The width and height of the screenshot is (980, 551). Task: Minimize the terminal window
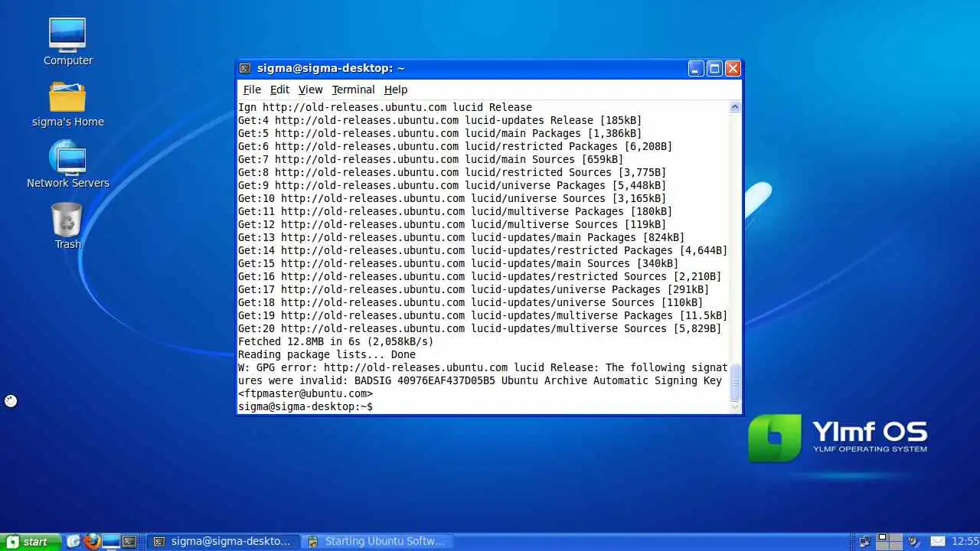(695, 68)
